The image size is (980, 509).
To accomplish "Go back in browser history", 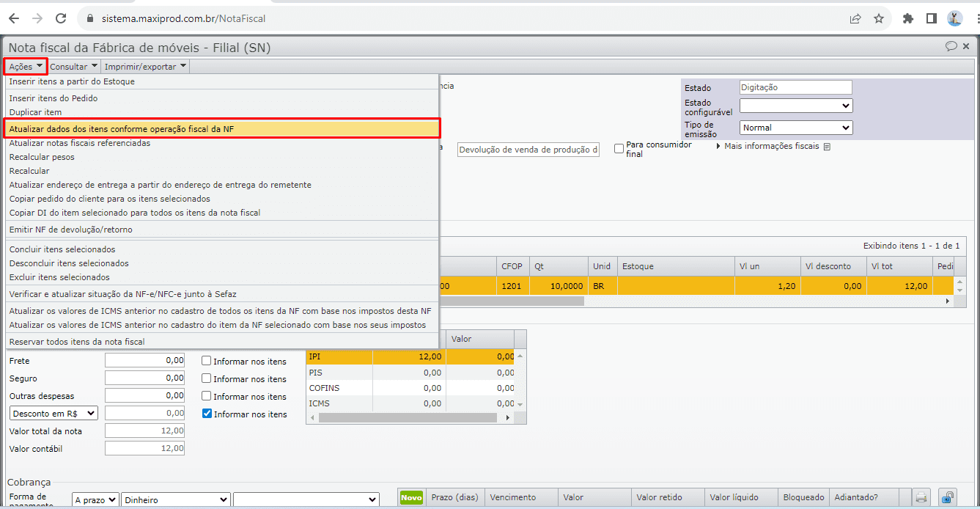I will pos(13,18).
